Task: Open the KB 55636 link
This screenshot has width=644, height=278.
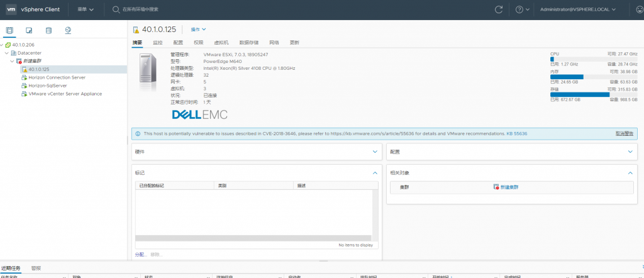Action: tap(517, 134)
